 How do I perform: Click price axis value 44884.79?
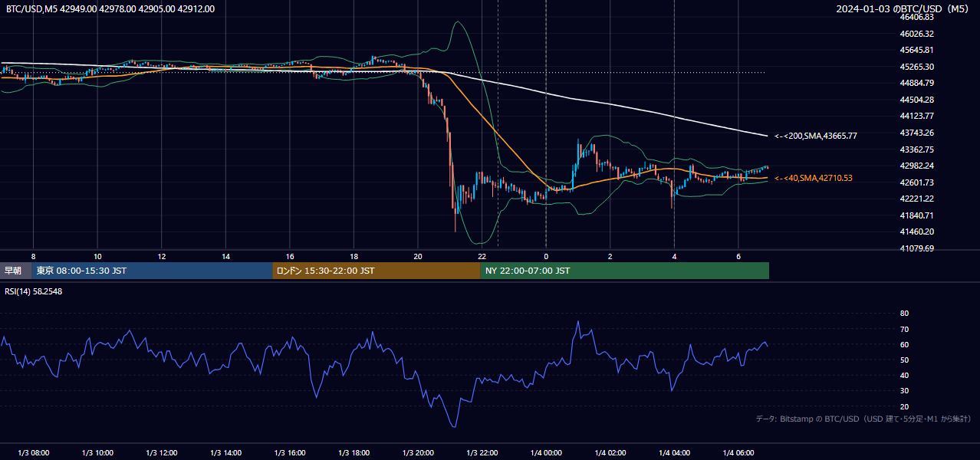coord(916,83)
